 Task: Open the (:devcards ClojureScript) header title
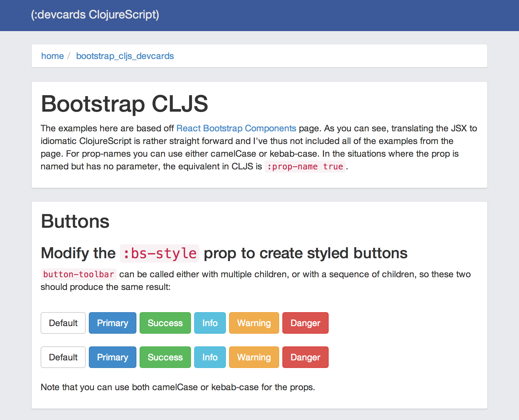click(95, 15)
